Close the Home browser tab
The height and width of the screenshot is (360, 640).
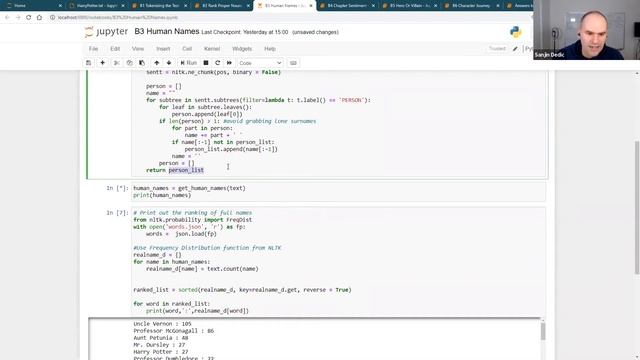coord(60,6)
